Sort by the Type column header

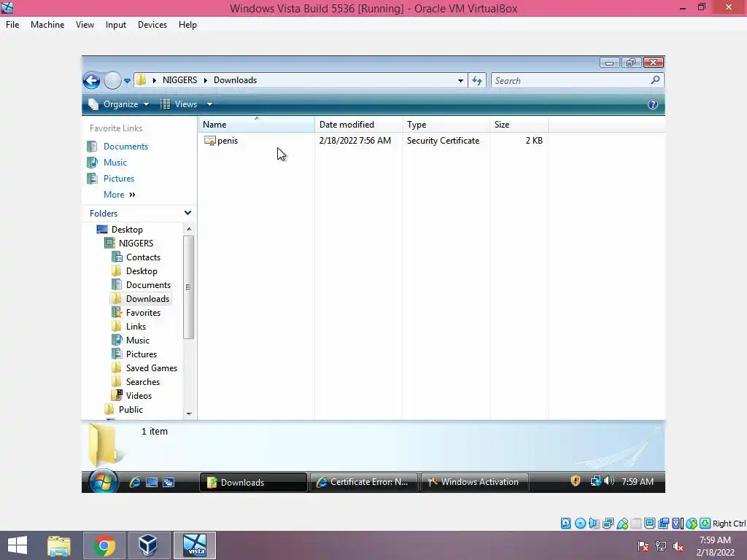click(x=446, y=124)
